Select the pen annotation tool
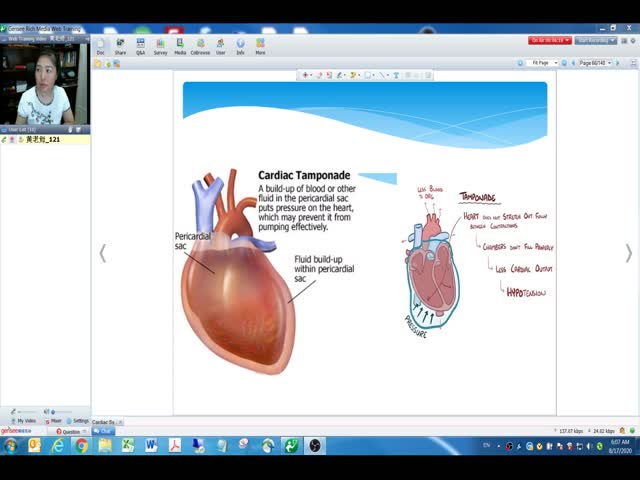This screenshot has height=480, width=640. 339,75
